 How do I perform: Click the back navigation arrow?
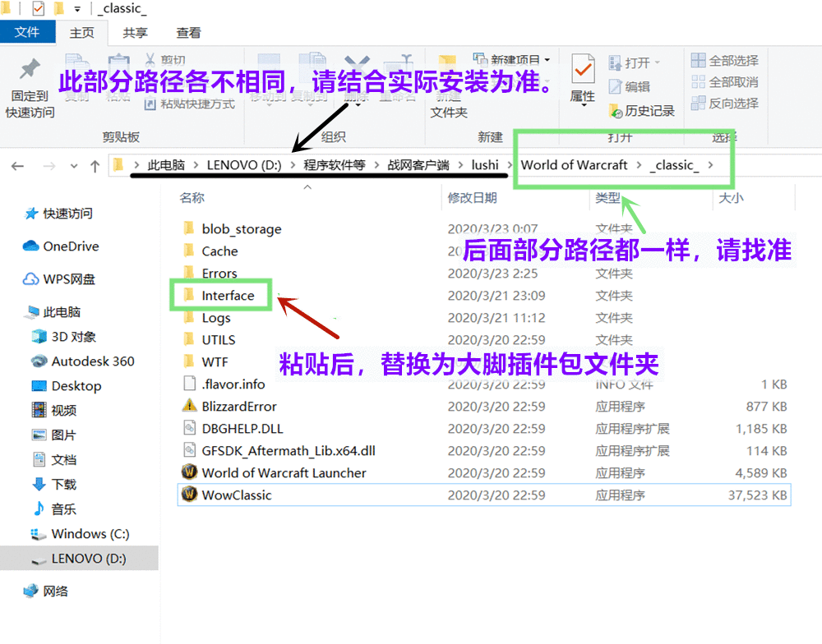click(x=17, y=166)
